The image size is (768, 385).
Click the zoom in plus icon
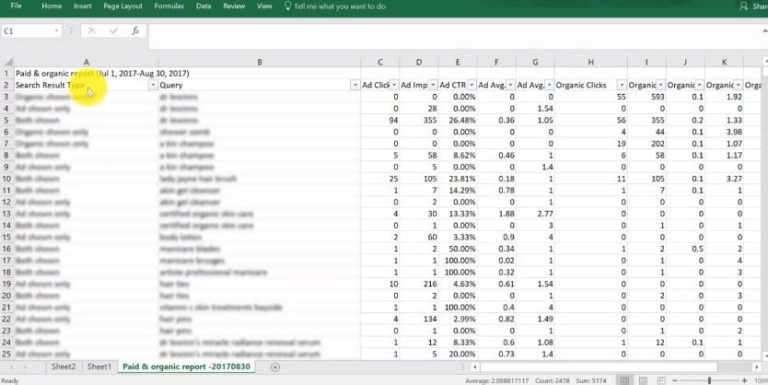(x=744, y=381)
